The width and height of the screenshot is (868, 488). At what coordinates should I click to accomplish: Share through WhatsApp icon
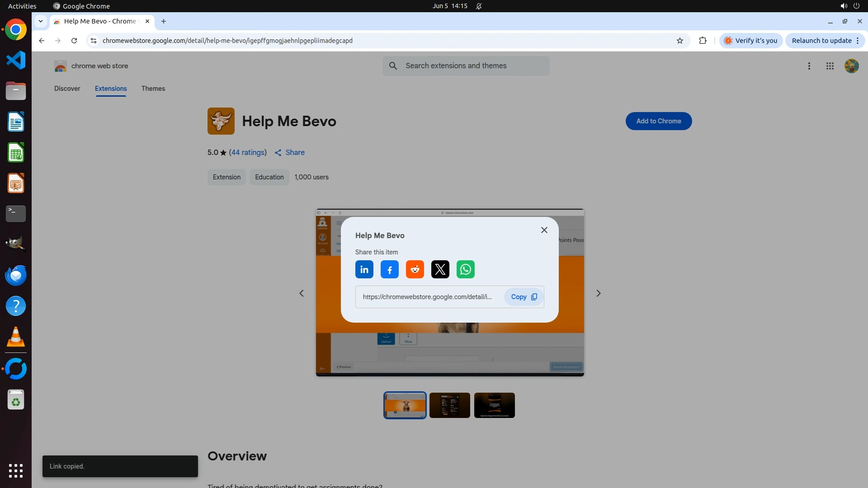tap(465, 270)
